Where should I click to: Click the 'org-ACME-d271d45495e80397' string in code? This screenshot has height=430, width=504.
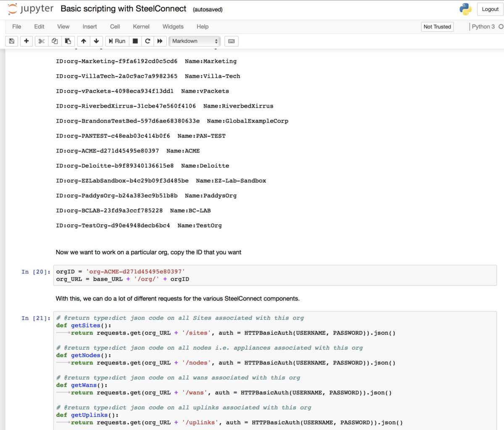(x=135, y=272)
